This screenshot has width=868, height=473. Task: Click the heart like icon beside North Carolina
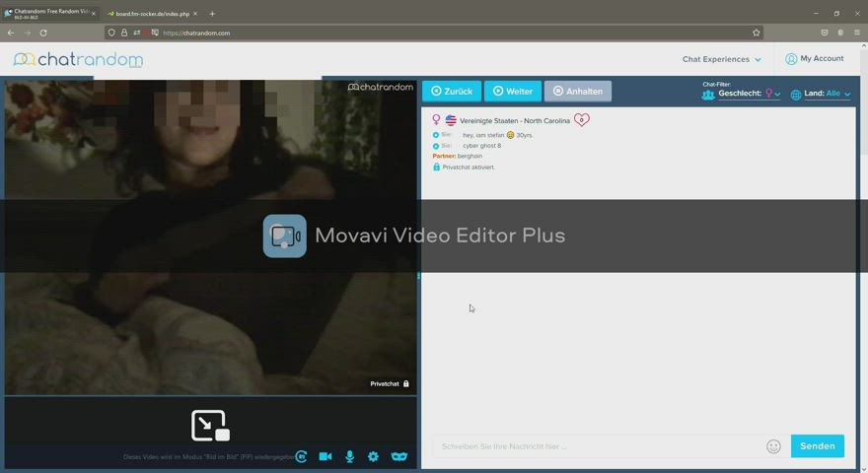point(581,119)
